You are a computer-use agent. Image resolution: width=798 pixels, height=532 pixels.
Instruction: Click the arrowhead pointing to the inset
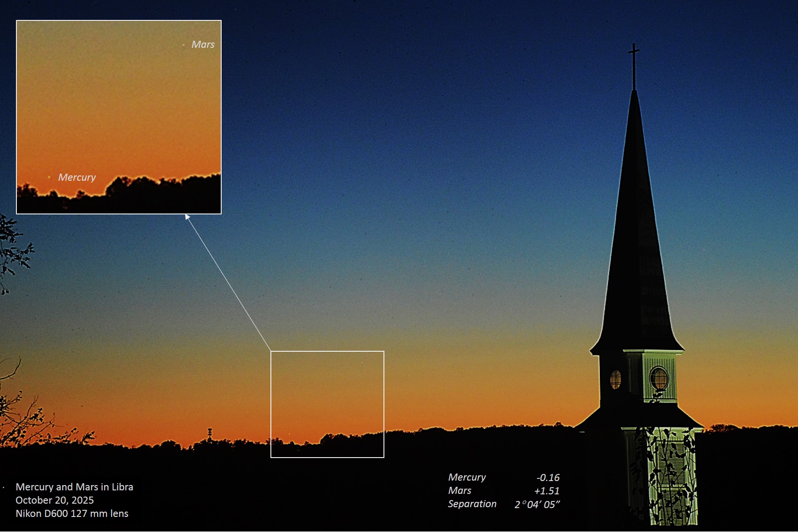[x=188, y=217]
